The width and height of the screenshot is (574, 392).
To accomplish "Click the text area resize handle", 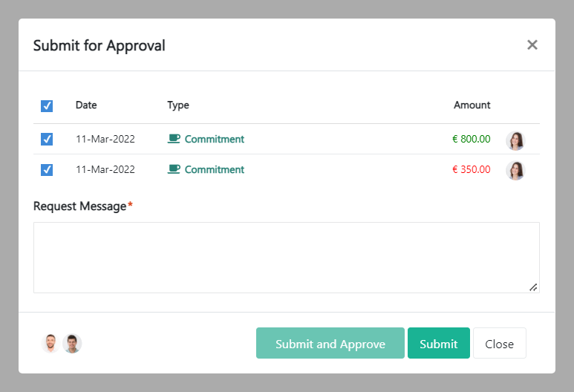I will 533,287.
